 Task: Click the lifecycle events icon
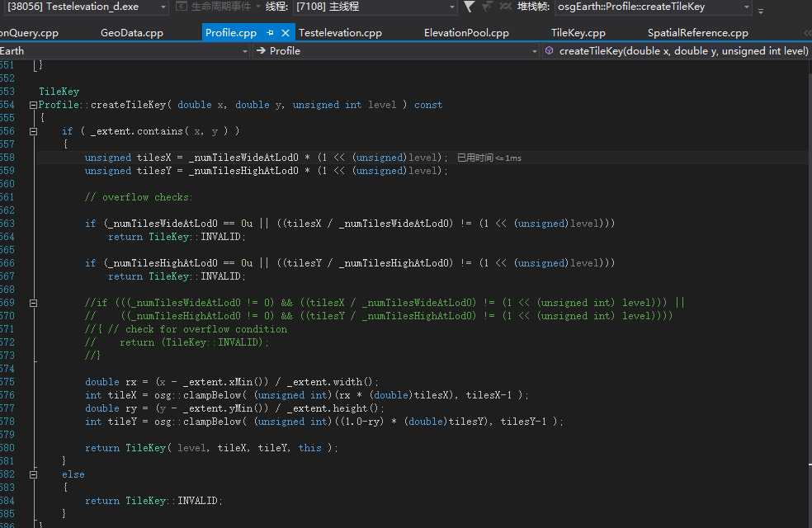(182, 7)
